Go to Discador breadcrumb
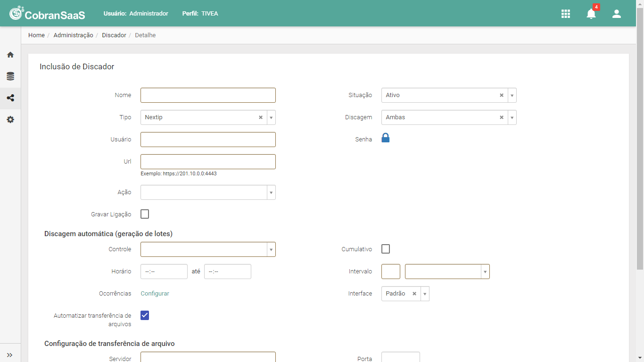 tap(114, 35)
